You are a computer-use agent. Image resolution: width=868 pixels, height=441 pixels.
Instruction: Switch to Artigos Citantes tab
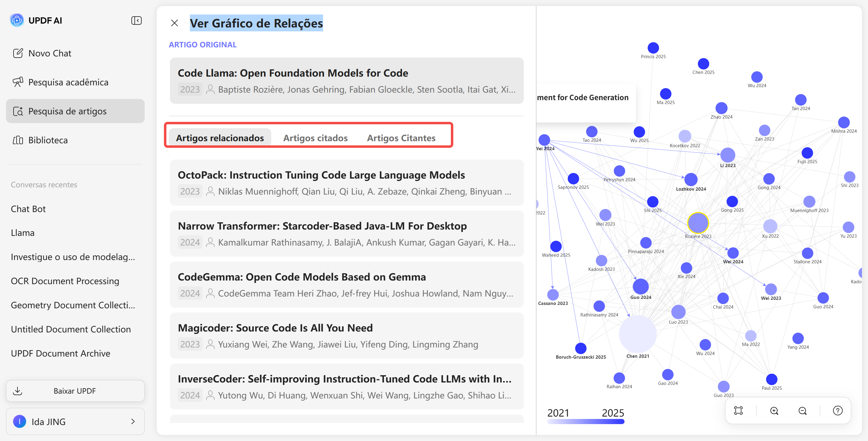(401, 138)
